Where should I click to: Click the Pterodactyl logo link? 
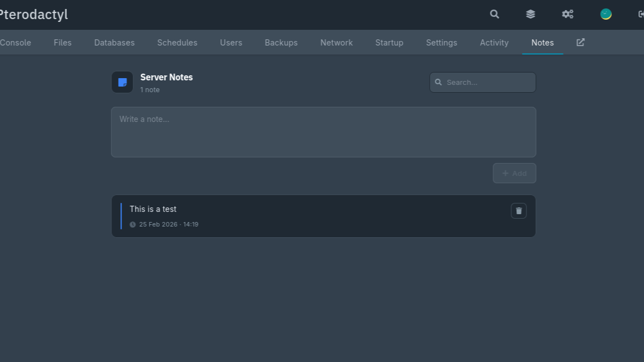click(34, 15)
